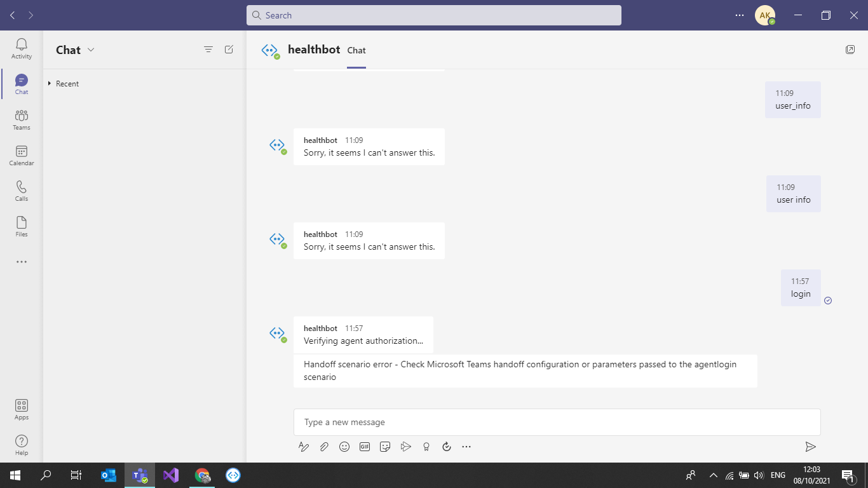Click inside the Type a new message field
This screenshot has height=488, width=868.
[x=557, y=421]
